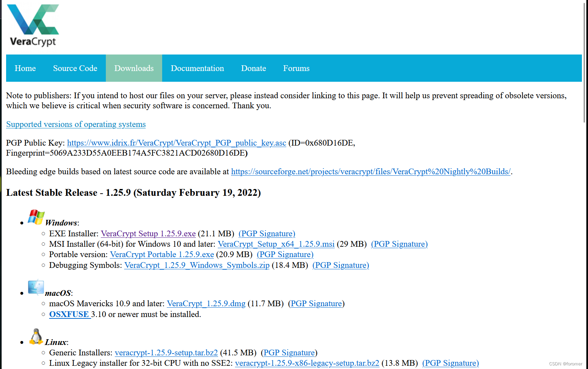Click the Windows flag icon
The height and width of the screenshot is (369, 588).
[36, 217]
